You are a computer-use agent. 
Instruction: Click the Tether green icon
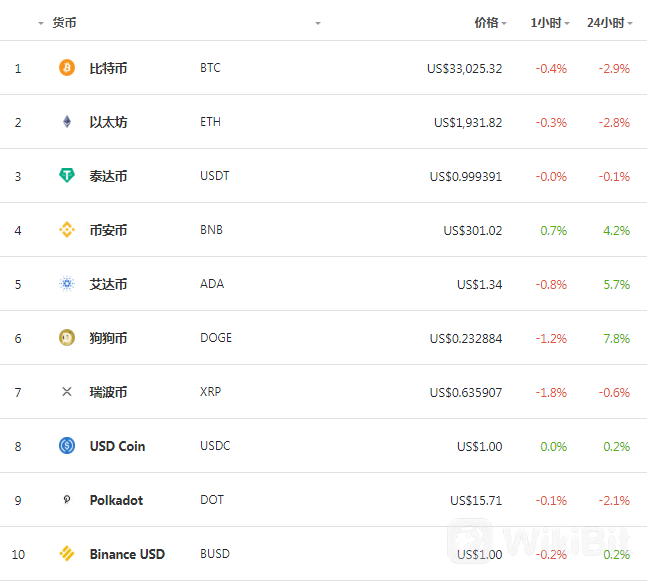click(x=67, y=176)
